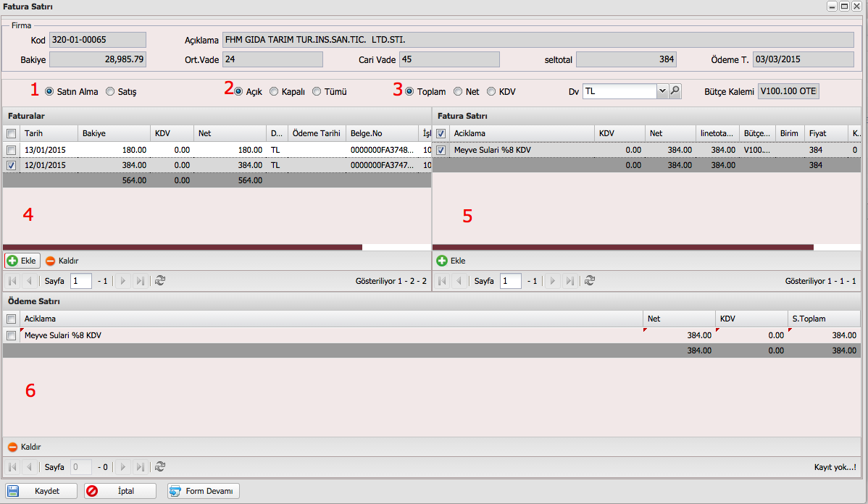Select the KDV amount option
Viewport: 868px width, 504px height.
pos(491,91)
